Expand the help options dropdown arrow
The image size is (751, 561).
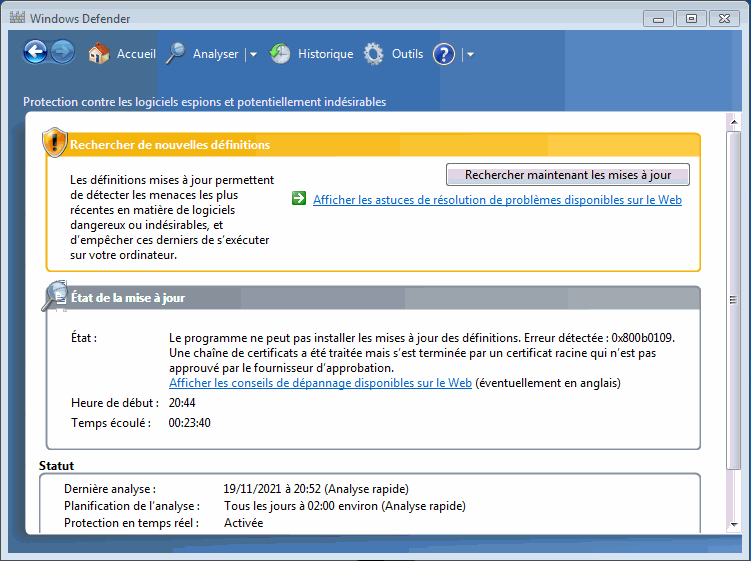tap(470, 55)
